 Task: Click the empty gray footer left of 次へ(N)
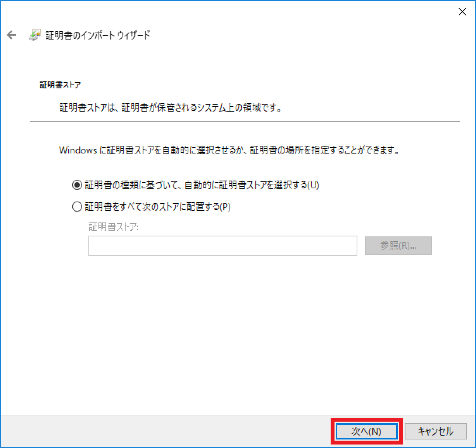click(163, 431)
